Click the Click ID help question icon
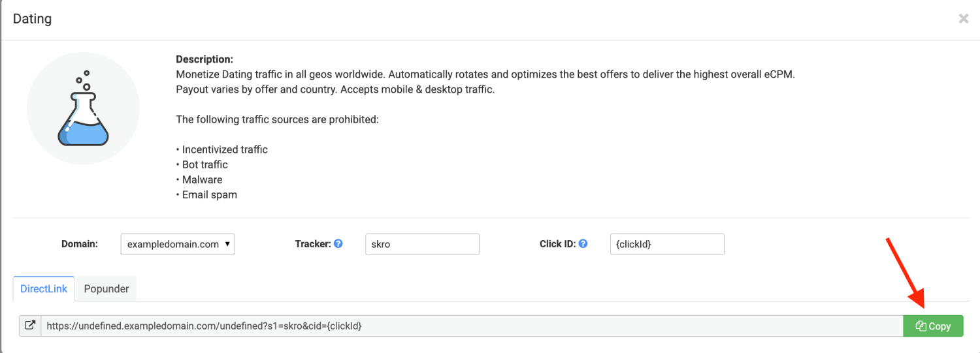This screenshot has height=353, width=980. coord(583,243)
